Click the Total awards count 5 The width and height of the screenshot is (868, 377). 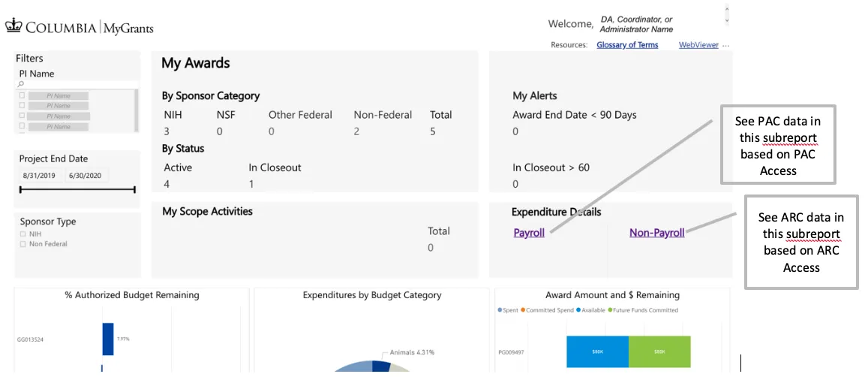point(433,131)
